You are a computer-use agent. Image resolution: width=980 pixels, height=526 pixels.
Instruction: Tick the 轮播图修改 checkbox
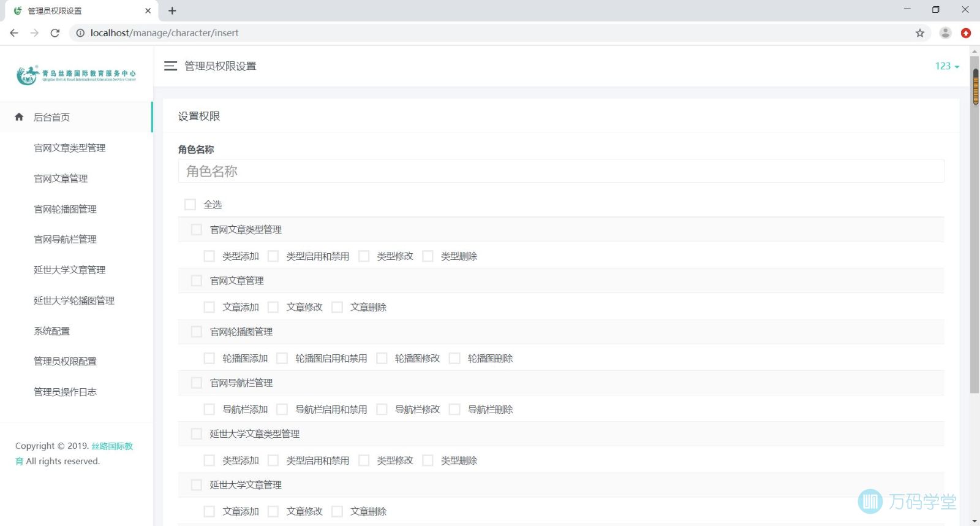click(382, 358)
